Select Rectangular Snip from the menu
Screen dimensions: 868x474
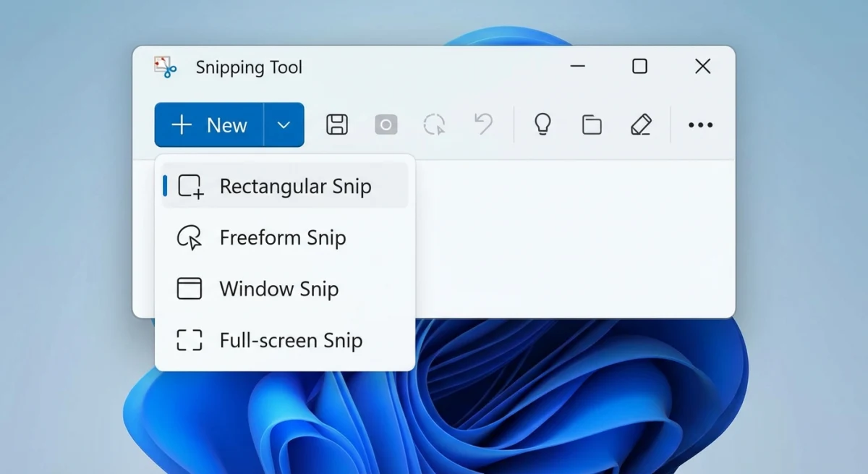[x=285, y=186]
